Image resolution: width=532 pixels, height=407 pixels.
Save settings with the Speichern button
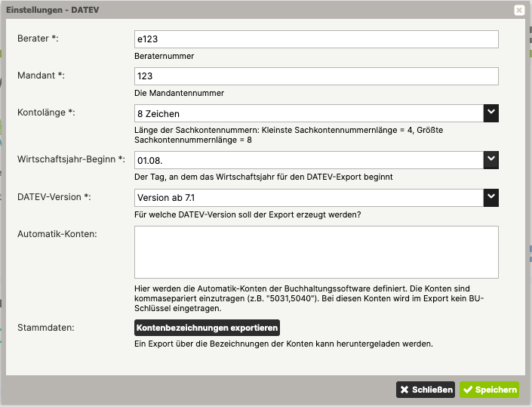(490, 390)
